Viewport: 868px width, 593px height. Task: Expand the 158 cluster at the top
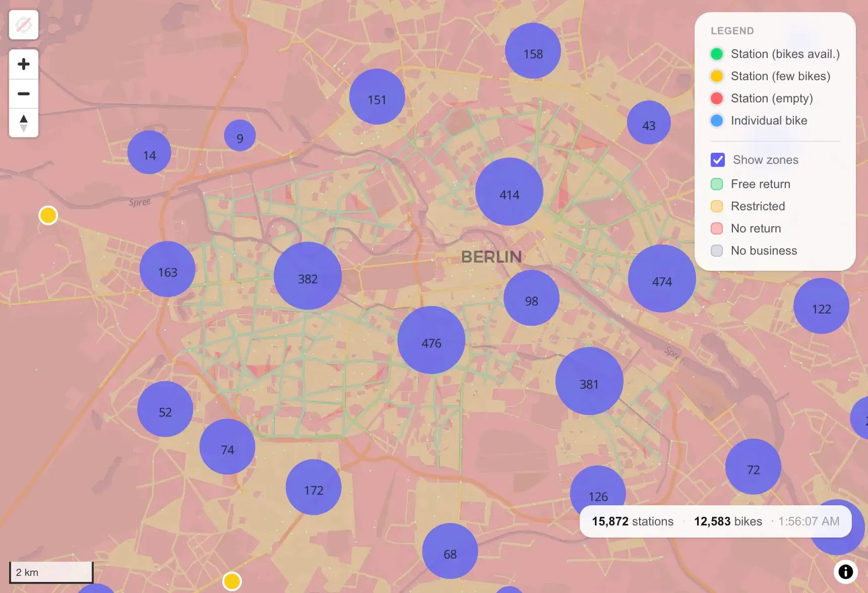532,54
